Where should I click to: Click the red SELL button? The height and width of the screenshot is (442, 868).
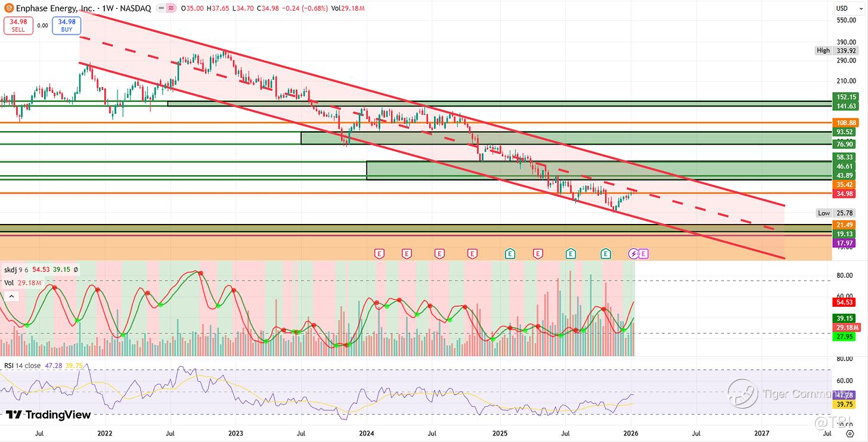tap(18, 26)
